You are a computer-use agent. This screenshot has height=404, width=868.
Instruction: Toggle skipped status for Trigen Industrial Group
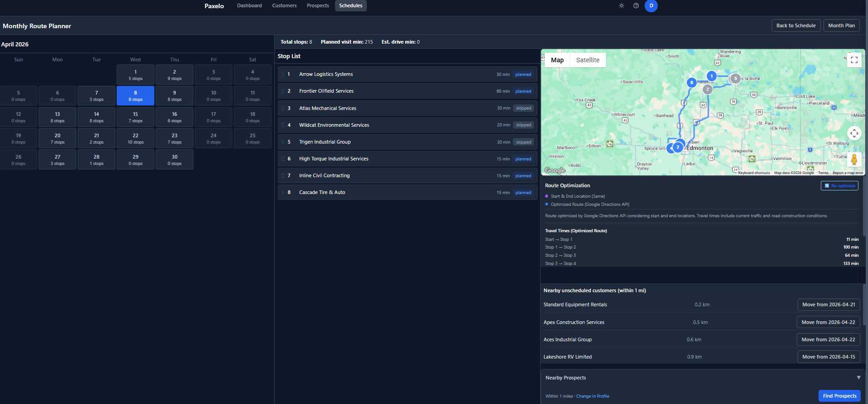tap(523, 142)
